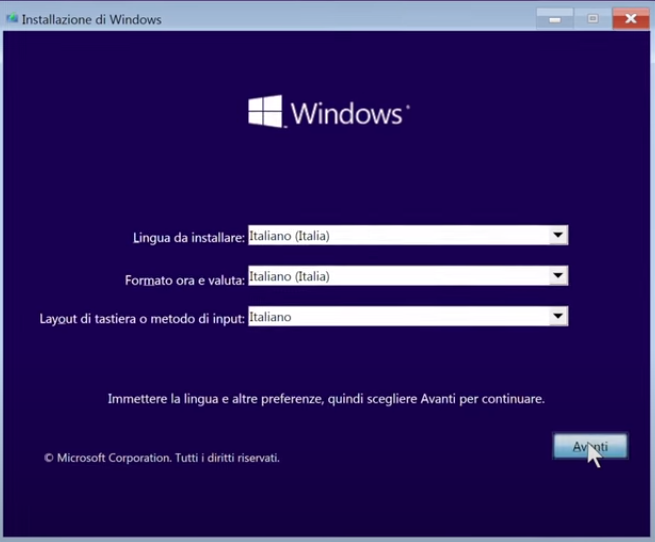Click the Microsoft Corporation copyright text

click(x=162, y=458)
